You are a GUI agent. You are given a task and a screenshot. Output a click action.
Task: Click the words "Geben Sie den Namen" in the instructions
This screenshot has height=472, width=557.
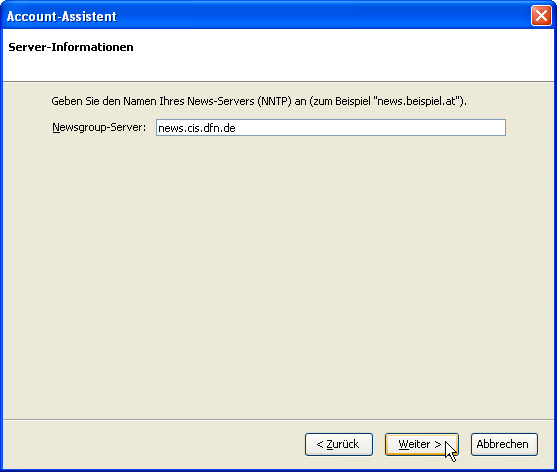click(x=103, y=101)
